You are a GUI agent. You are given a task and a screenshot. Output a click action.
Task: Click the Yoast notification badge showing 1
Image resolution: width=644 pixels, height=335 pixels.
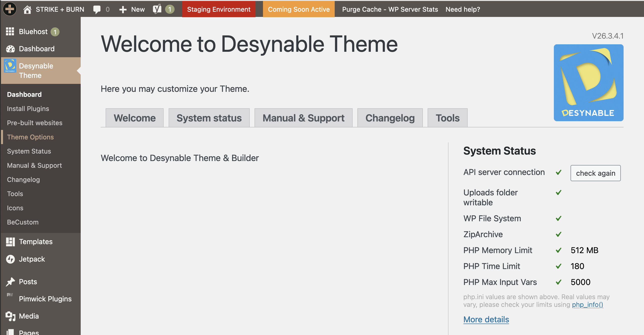pyautogui.click(x=170, y=9)
